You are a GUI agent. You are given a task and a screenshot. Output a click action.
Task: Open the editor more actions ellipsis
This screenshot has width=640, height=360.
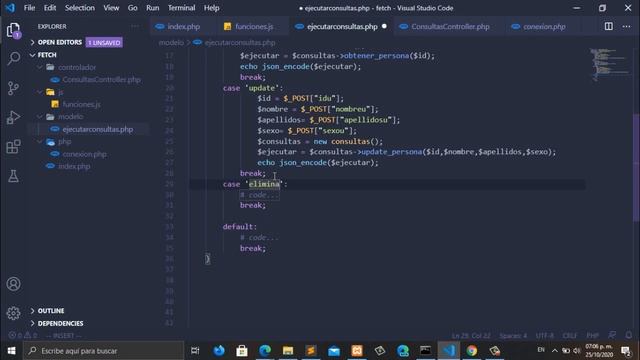627,27
